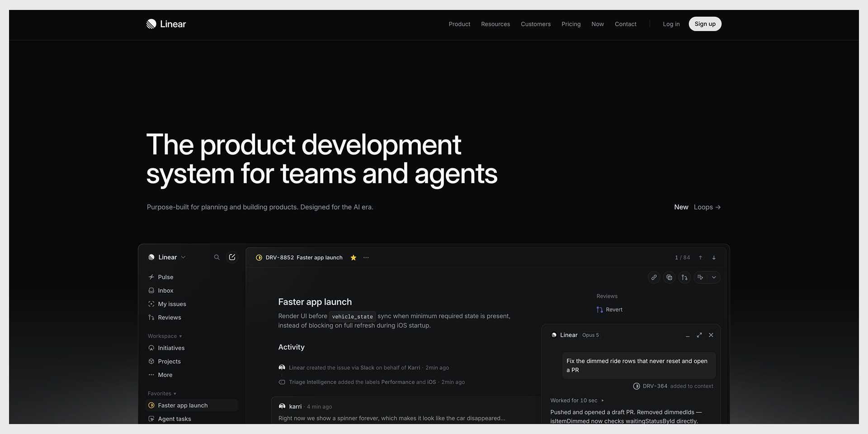The image size is (868, 434).
Task: Go to Customers in the top nav
Action: point(536,24)
